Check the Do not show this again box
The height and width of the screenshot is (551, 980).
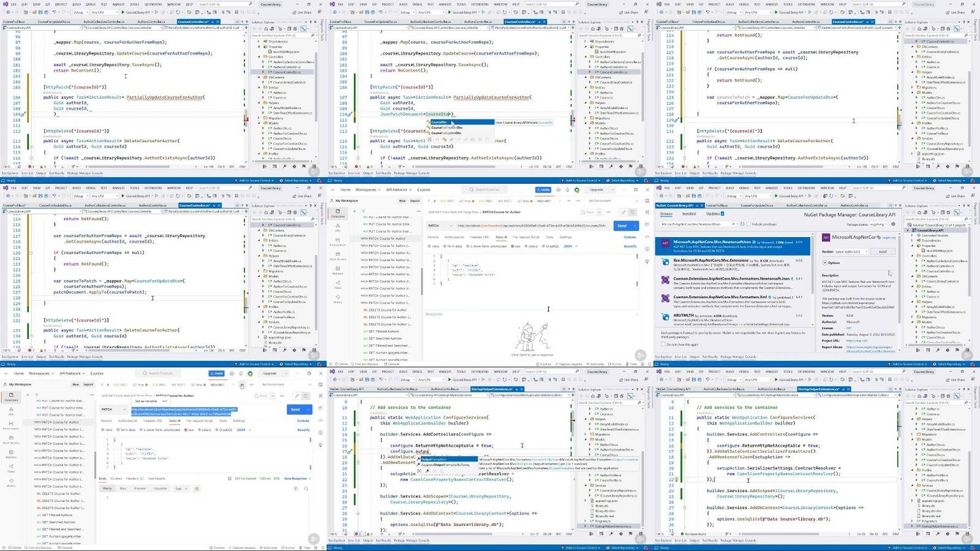pos(663,344)
